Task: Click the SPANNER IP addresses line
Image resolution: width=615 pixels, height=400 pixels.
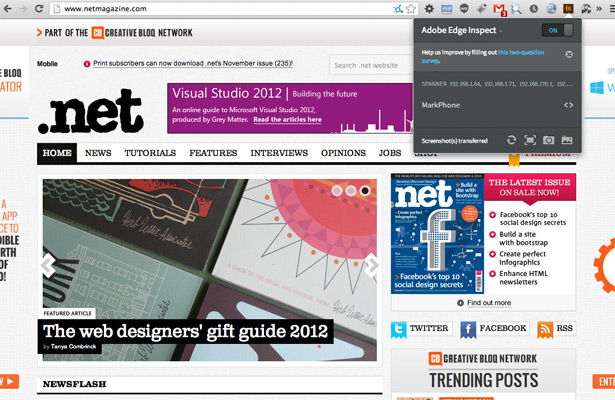Action: 497,84
